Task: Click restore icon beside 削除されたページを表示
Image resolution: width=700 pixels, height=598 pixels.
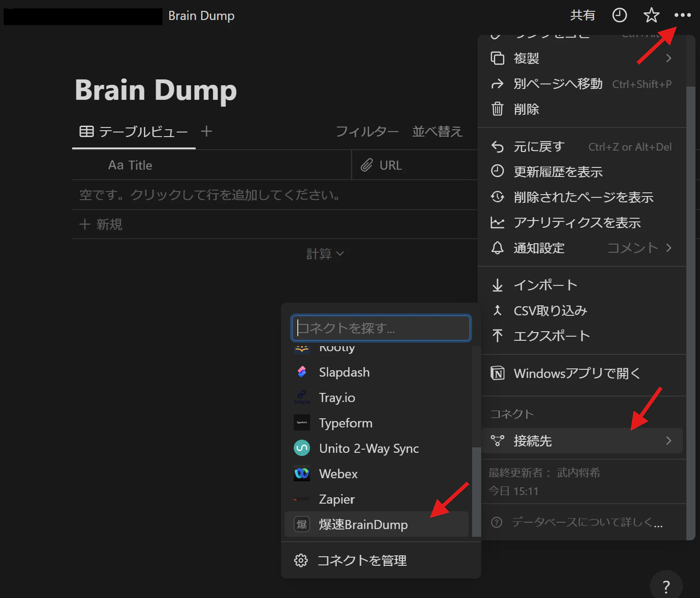Action: (498, 197)
